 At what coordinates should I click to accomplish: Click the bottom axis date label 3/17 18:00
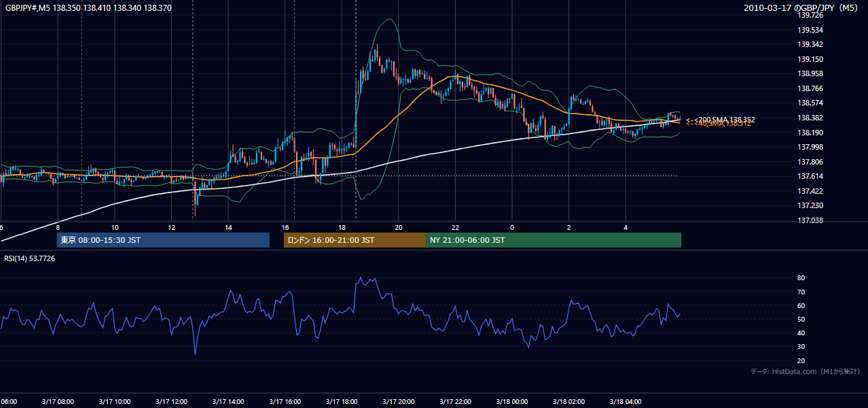tap(342, 402)
